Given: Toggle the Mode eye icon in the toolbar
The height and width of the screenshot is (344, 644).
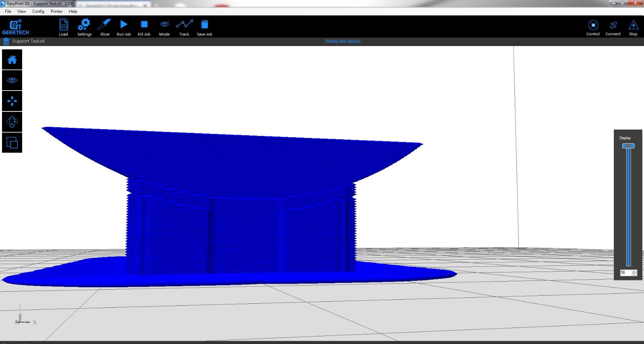Looking at the screenshot, I should point(164,27).
